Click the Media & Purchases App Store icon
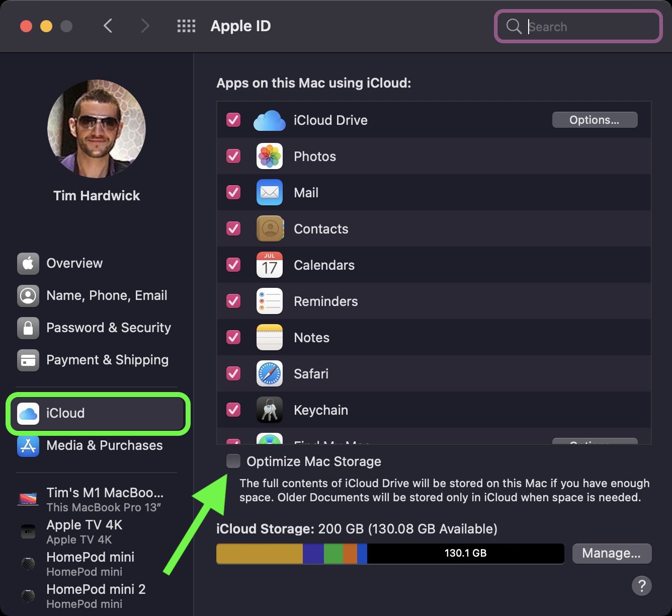 (28, 445)
